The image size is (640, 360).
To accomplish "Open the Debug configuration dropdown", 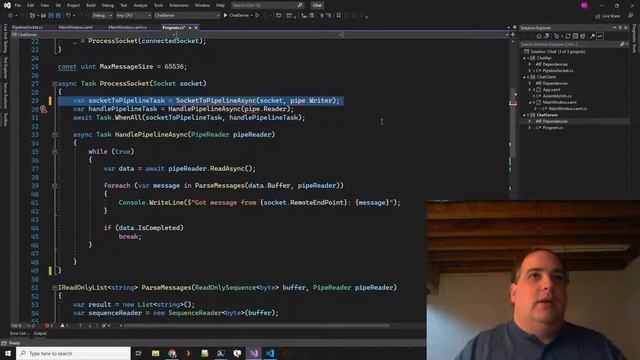I will pyautogui.click(x=102, y=16).
